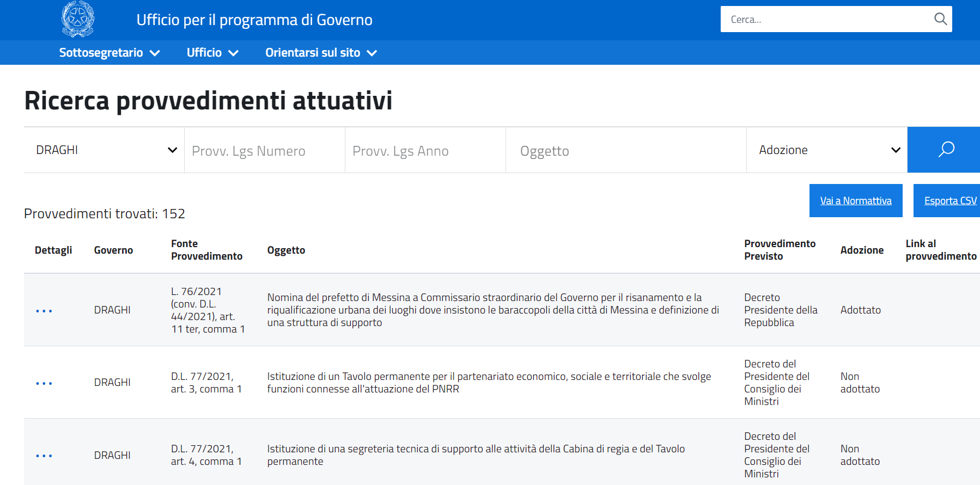Go to Ufficio per il programma di Governo home

tap(254, 20)
